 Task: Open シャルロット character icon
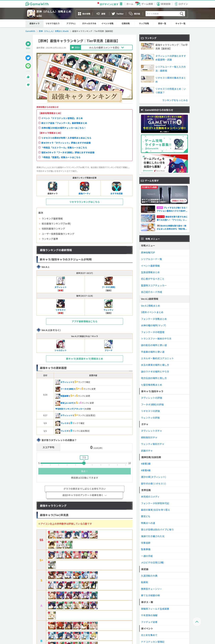(61, 344)
